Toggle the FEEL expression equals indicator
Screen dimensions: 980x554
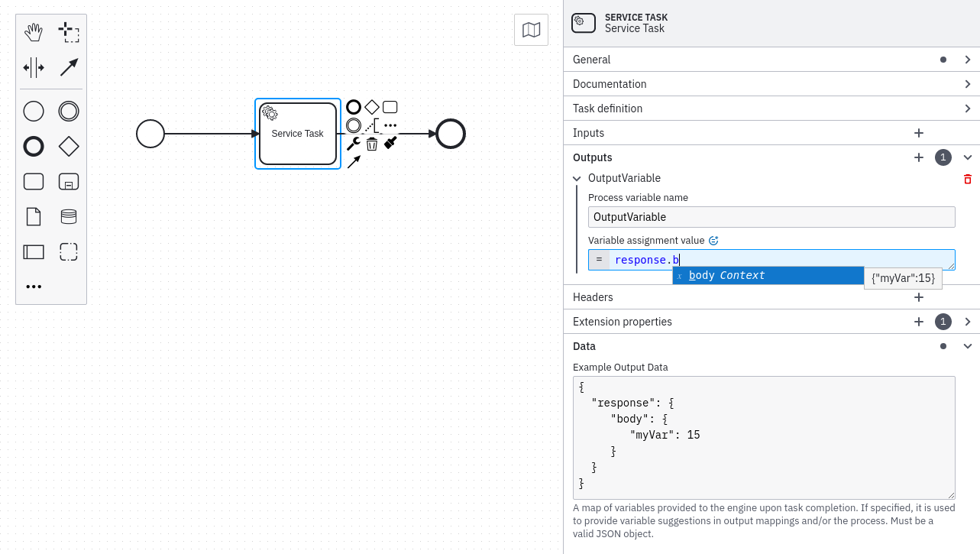pos(599,259)
